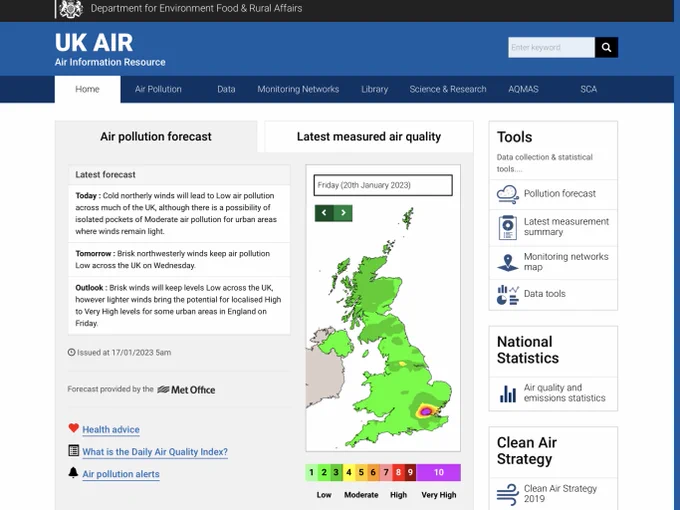Image resolution: width=680 pixels, height=510 pixels.
Task: Open the AQMAS menu item
Action: (523, 89)
